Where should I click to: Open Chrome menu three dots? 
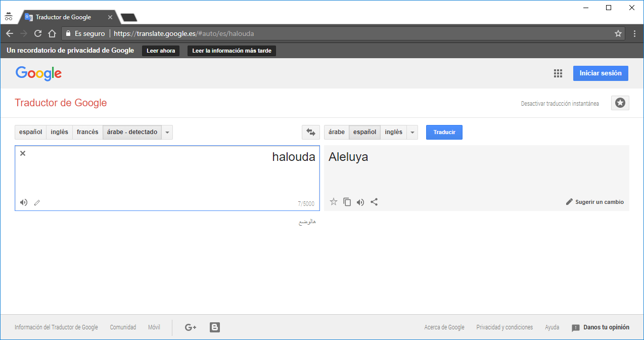click(635, 33)
